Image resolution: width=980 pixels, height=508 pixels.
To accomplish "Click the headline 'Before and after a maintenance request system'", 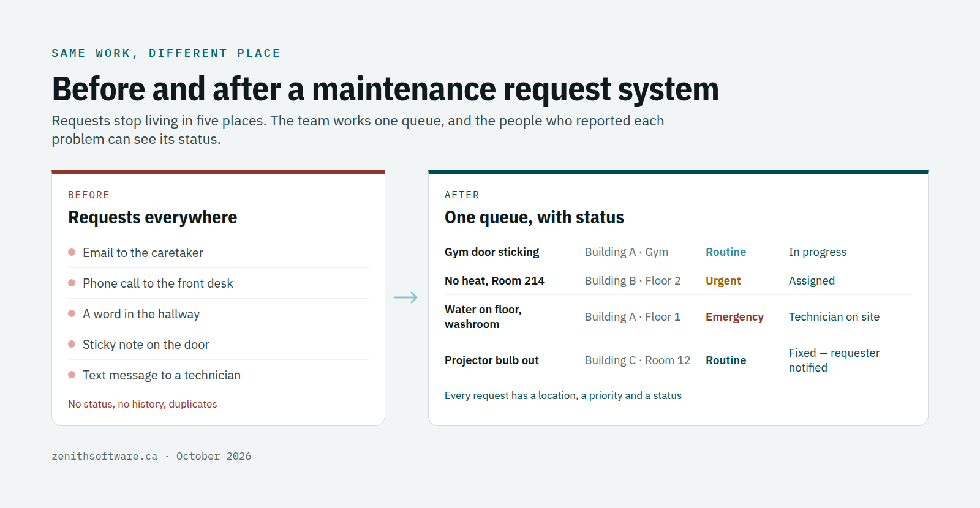I will click(x=385, y=89).
